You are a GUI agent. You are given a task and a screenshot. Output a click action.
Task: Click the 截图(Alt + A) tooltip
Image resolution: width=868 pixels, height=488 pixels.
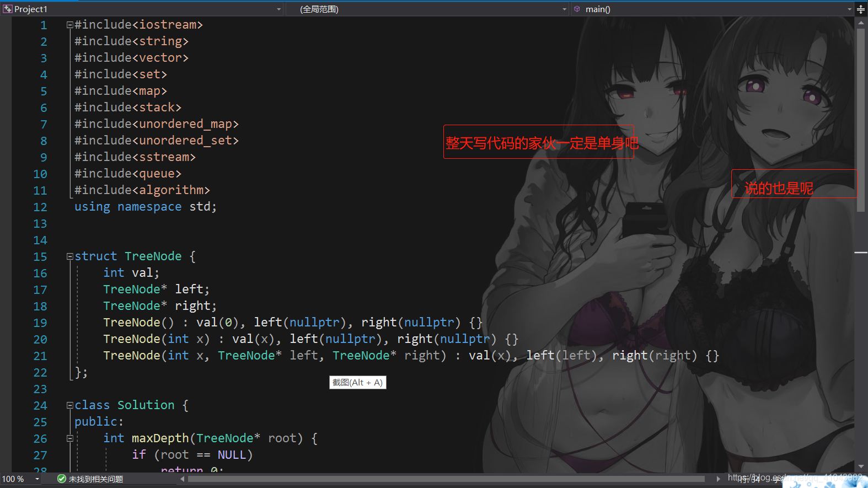[357, 382]
